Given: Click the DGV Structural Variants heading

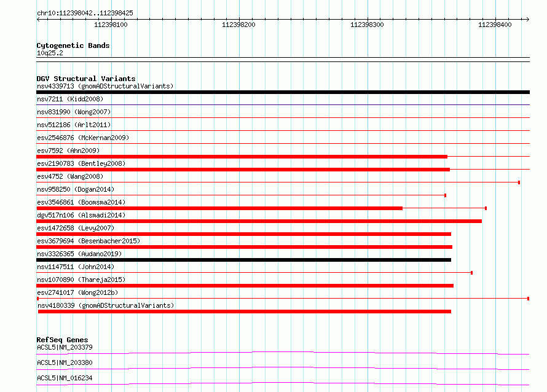Looking at the screenshot, I should [x=86, y=79].
